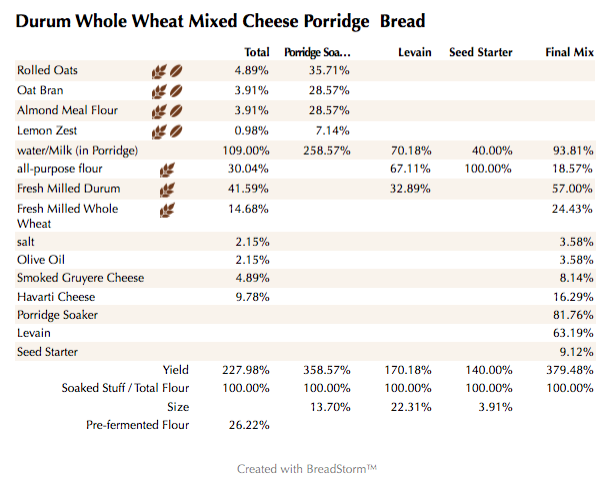Click the seed icon beside Rolled Oats
615x486 pixels.
coord(175,71)
